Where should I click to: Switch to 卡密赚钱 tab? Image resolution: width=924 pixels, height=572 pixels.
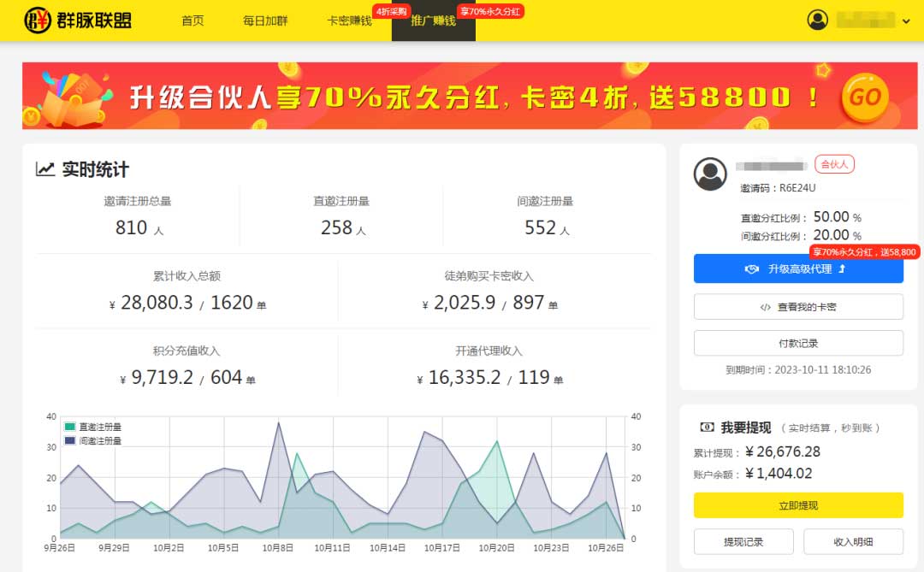pos(349,21)
